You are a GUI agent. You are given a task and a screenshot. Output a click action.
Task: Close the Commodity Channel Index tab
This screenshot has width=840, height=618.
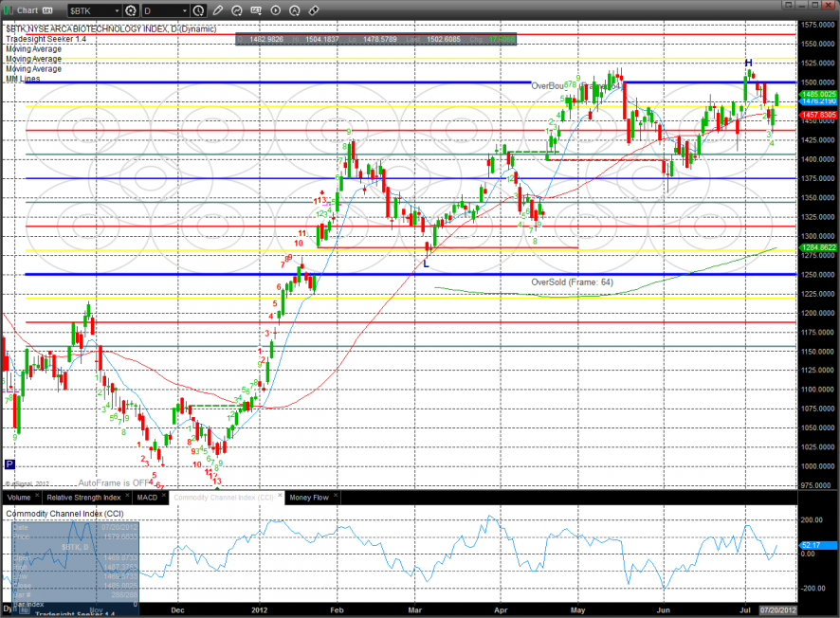pyautogui.click(x=279, y=497)
